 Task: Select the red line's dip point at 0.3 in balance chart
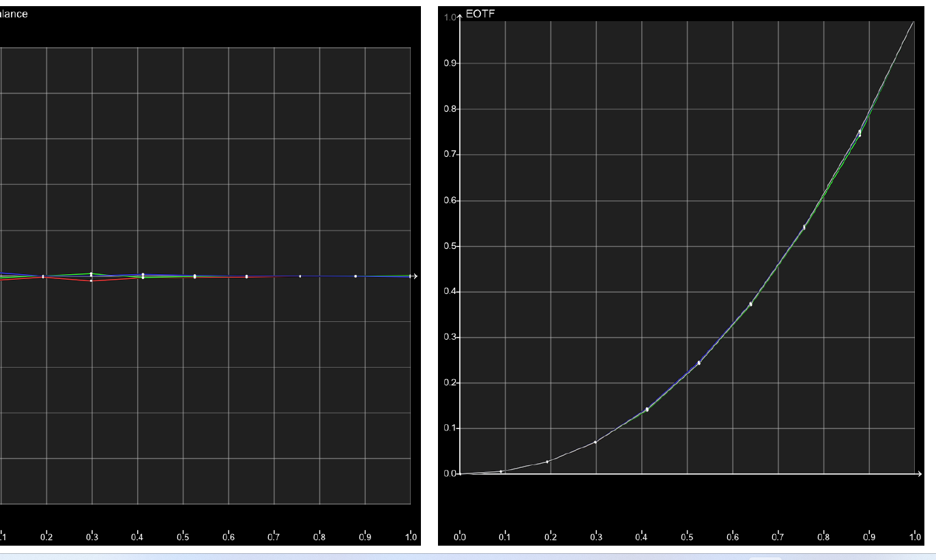tap(91, 280)
